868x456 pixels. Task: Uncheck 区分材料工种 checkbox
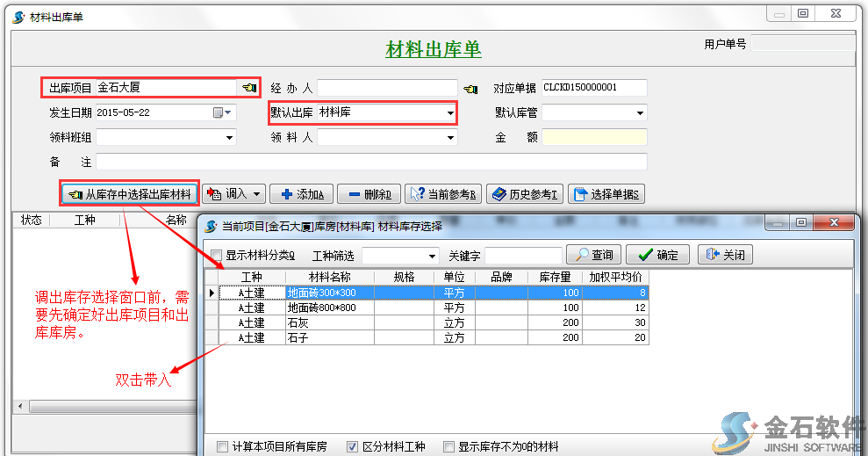pyautogui.click(x=353, y=446)
